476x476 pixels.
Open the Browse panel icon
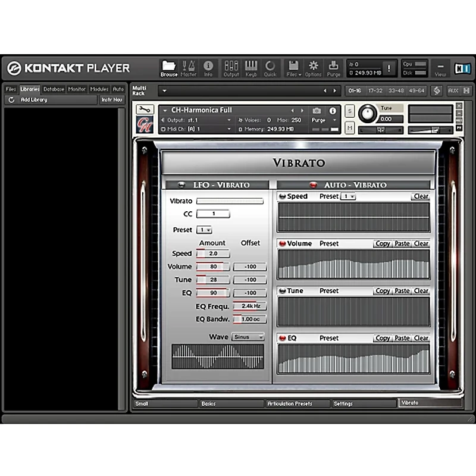coord(168,67)
